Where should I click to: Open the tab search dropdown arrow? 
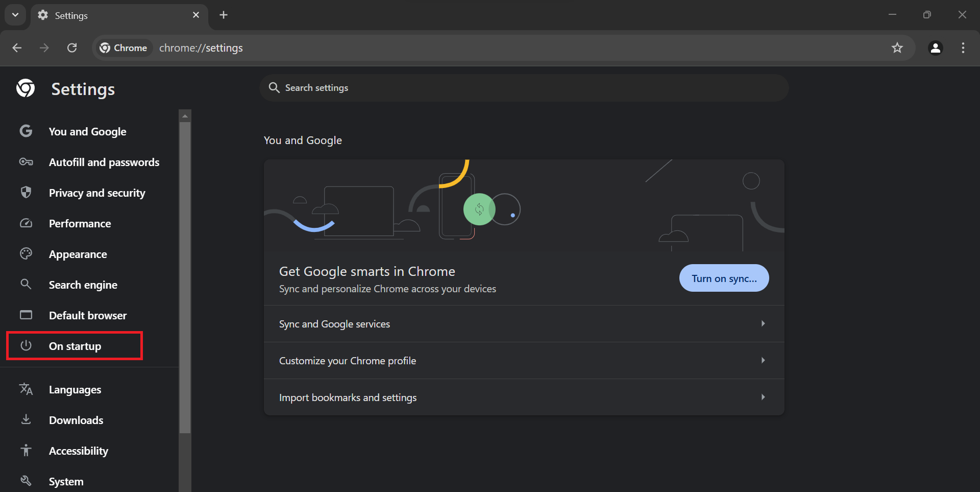[15, 15]
